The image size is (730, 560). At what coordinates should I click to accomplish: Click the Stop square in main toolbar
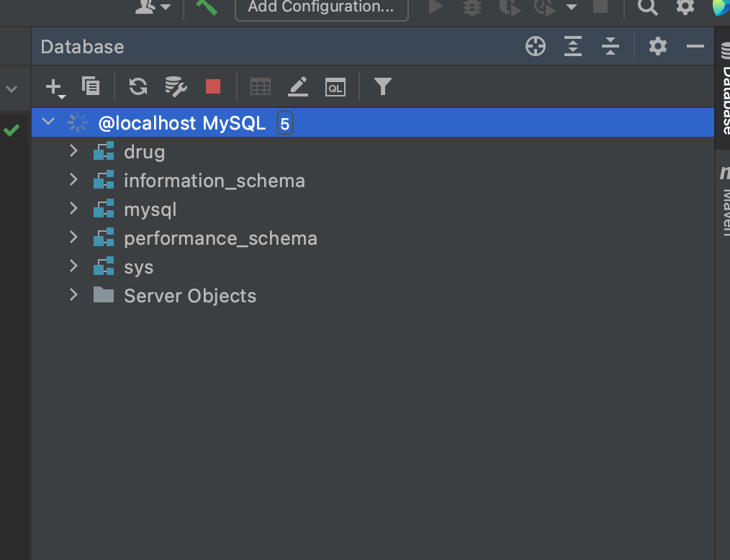pos(600,6)
